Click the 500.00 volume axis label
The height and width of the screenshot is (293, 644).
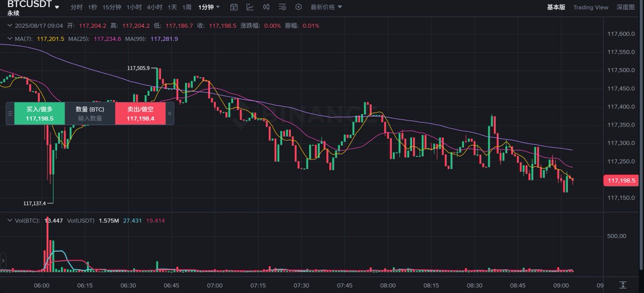coord(617,236)
